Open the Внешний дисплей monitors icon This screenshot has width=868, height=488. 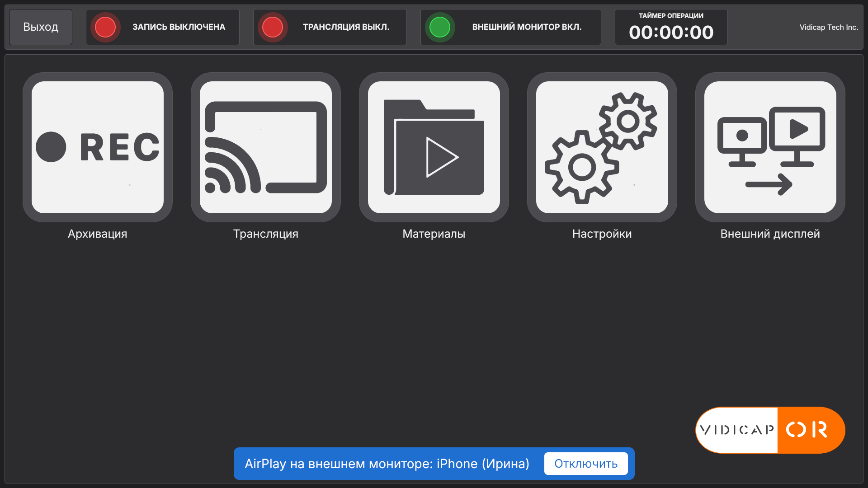click(x=770, y=147)
